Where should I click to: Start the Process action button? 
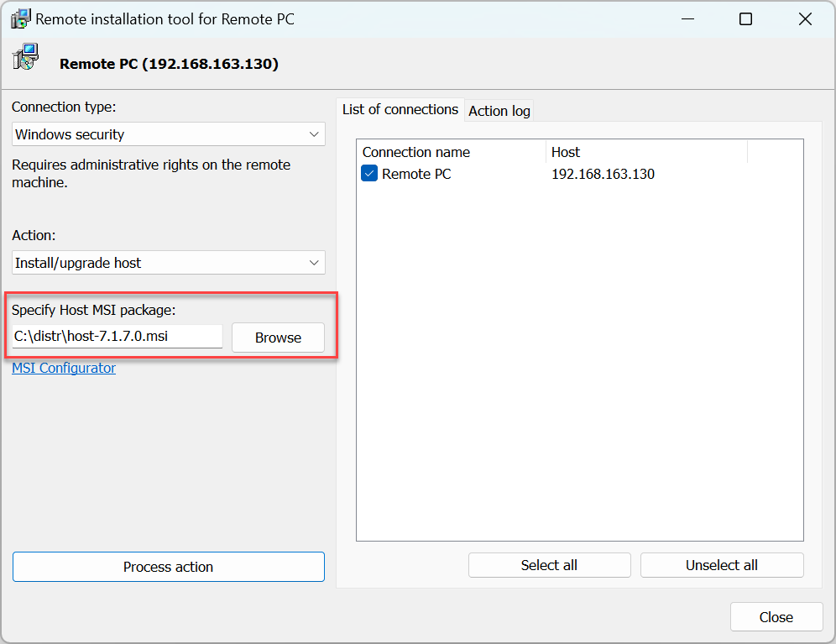click(x=168, y=567)
